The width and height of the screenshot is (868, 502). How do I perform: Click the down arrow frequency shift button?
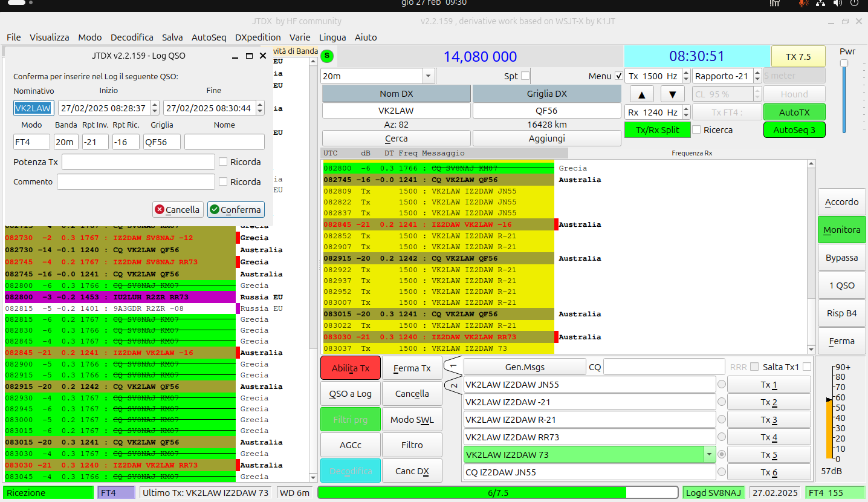[672, 94]
